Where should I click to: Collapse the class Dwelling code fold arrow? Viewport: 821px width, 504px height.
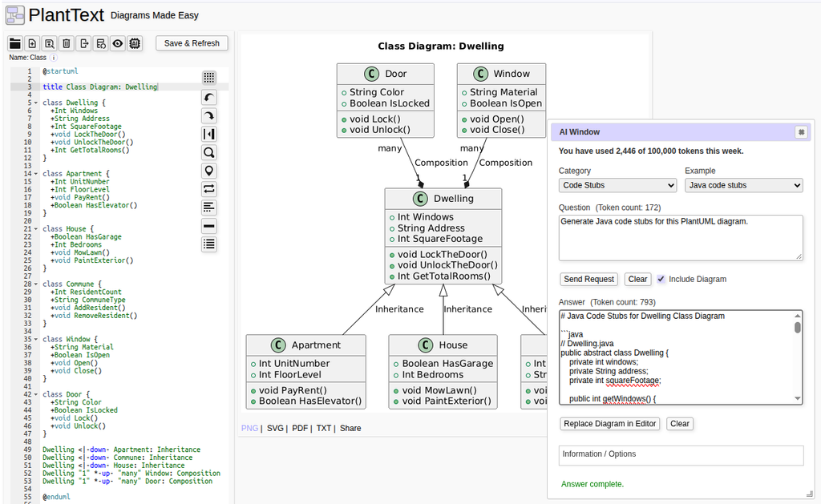(x=35, y=103)
